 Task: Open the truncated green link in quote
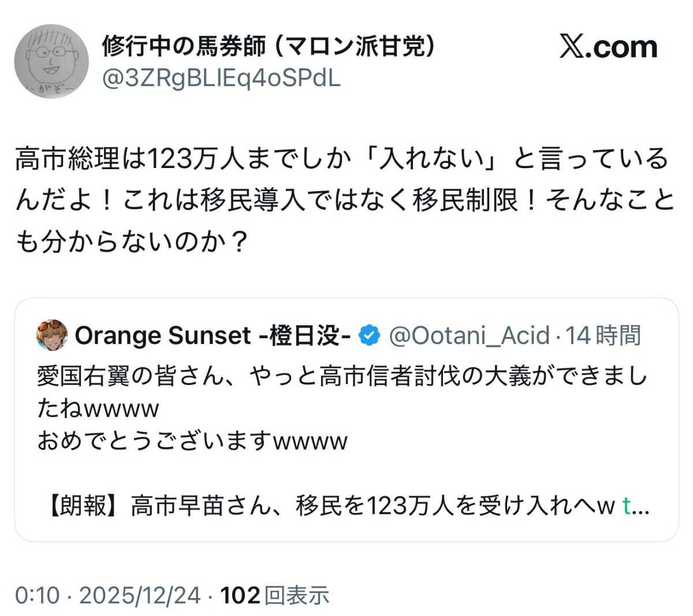tap(635, 506)
